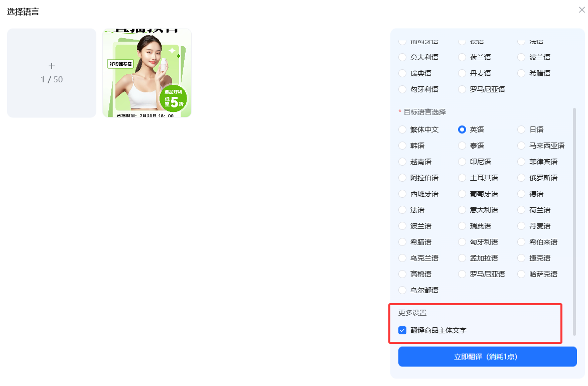Select the 俄罗斯语 radio button
This screenshot has height=386, width=588.
(x=521, y=178)
